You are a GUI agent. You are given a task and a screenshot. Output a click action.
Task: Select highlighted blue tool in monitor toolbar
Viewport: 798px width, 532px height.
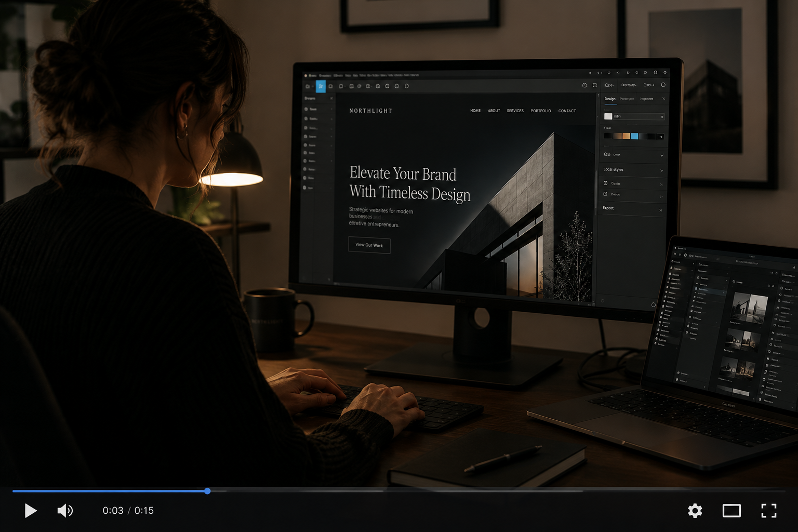[321, 86]
